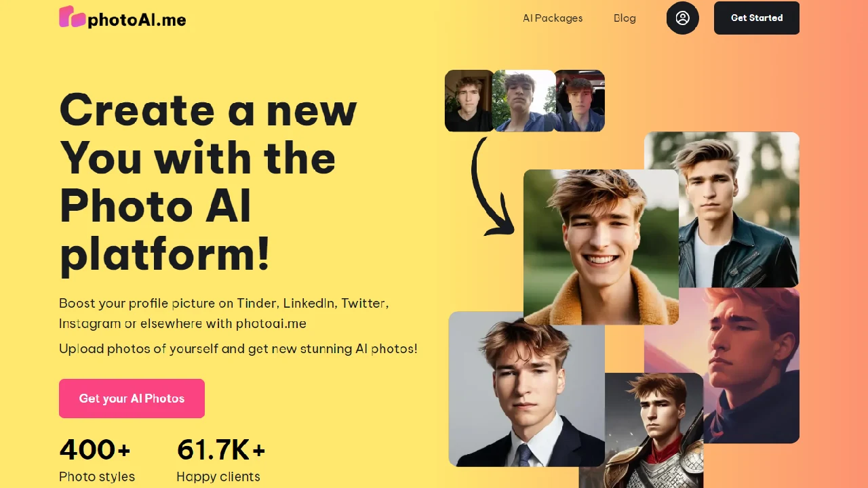Select the middle outdoor selfie thumbnail
This screenshot has width=868, height=488.
524,101
